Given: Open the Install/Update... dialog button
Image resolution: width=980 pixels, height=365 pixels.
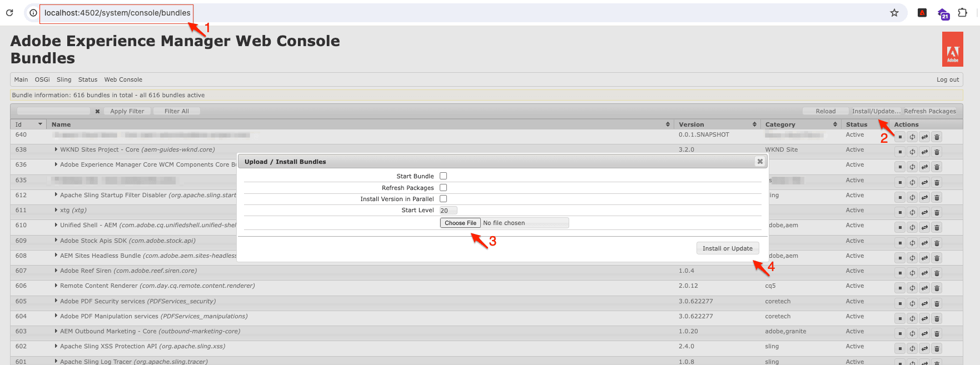Looking at the screenshot, I should [x=876, y=111].
